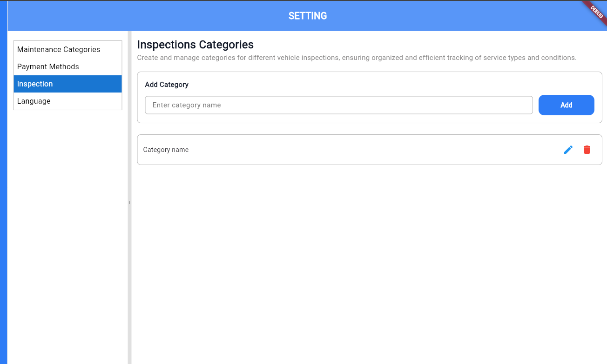Click the DEBUG corner banner
The image size is (607, 364).
coord(596,9)
